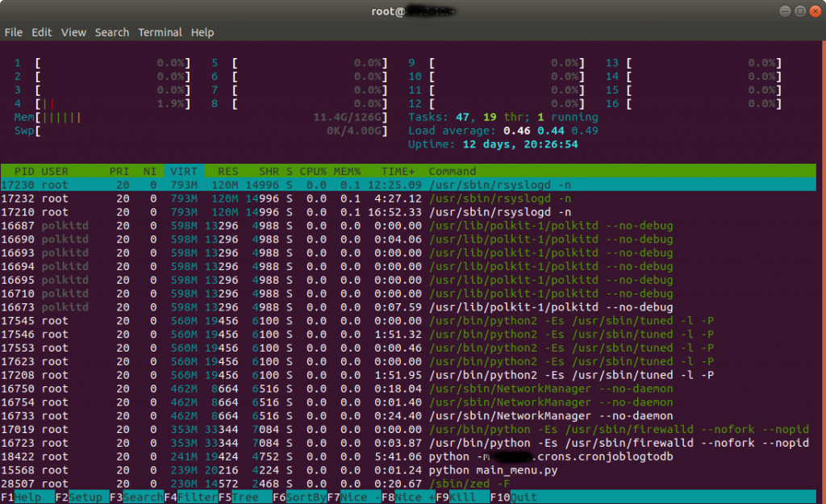
Task: Sort by the VIRT column header
Action: 184,171
